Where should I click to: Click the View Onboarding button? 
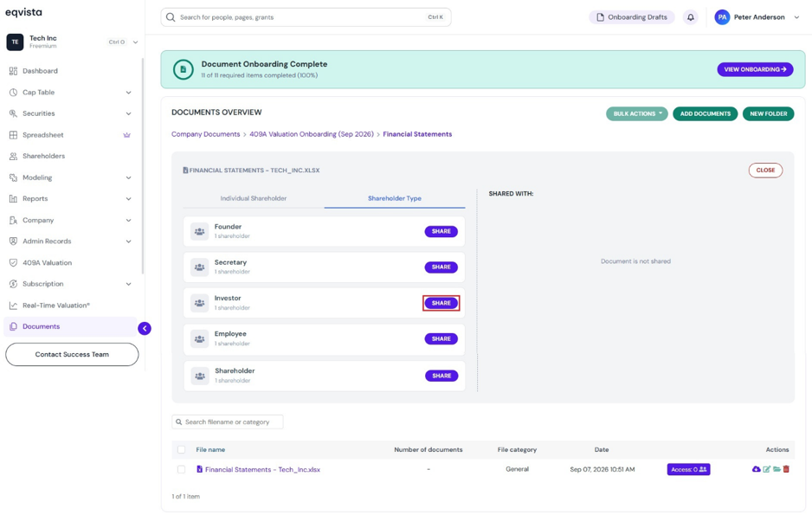pos(755,69)
